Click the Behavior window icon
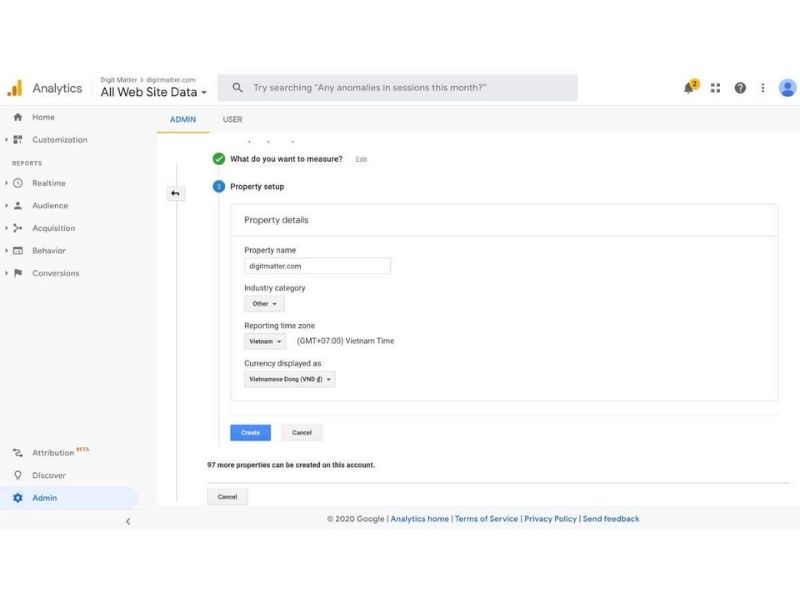This screenshot has height=600, width=800. [18, 251]
